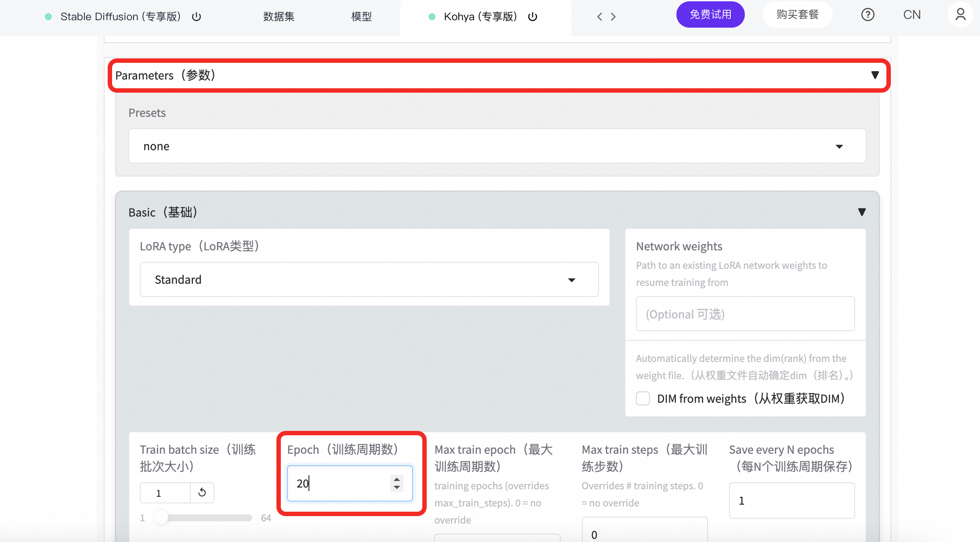This screenshot has width=980, height=542.
Task: Decrease Epoch value with down stepper
Action: point(397,488)
